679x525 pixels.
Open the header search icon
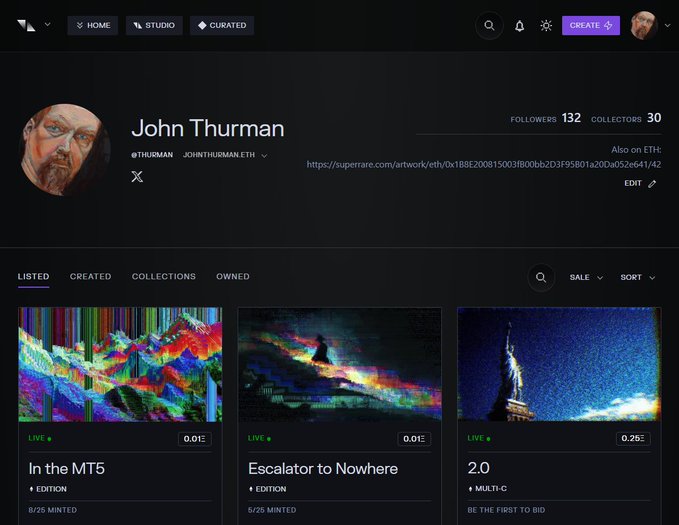click(x=489, y=26)
